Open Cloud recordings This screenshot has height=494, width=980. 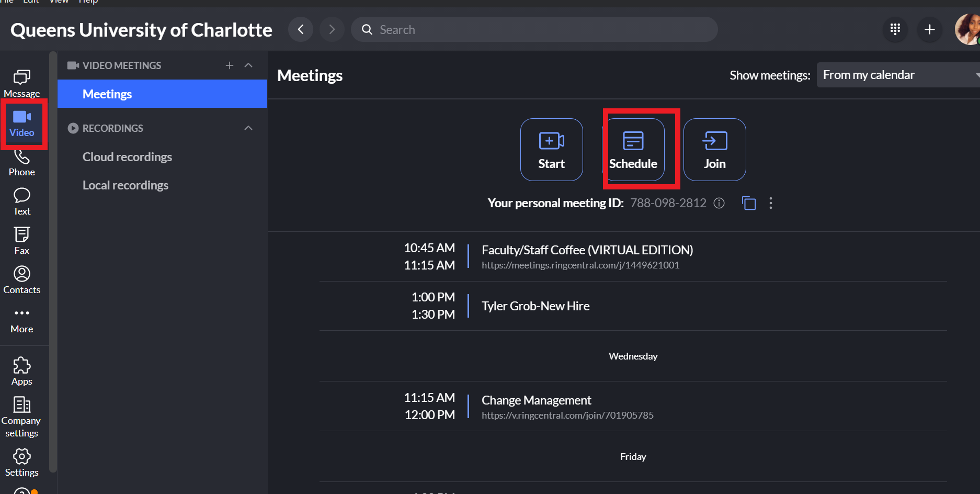[127, 157]
